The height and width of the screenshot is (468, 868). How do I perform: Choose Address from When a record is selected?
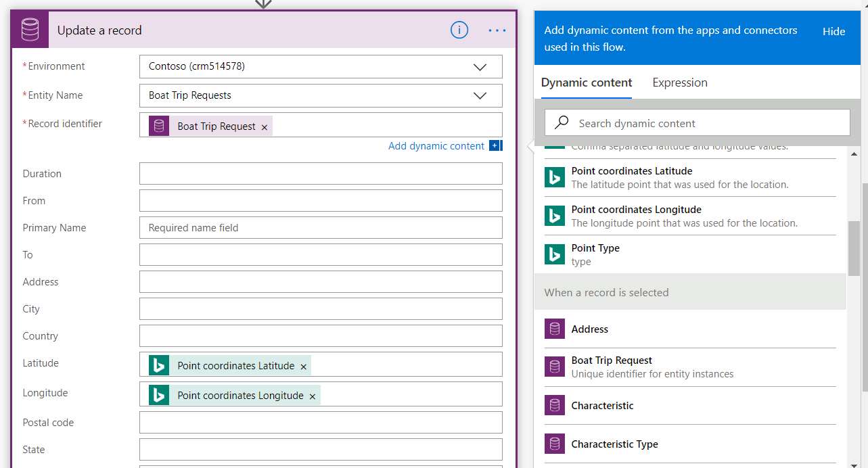pyautogui.click(x=590, y=329)
